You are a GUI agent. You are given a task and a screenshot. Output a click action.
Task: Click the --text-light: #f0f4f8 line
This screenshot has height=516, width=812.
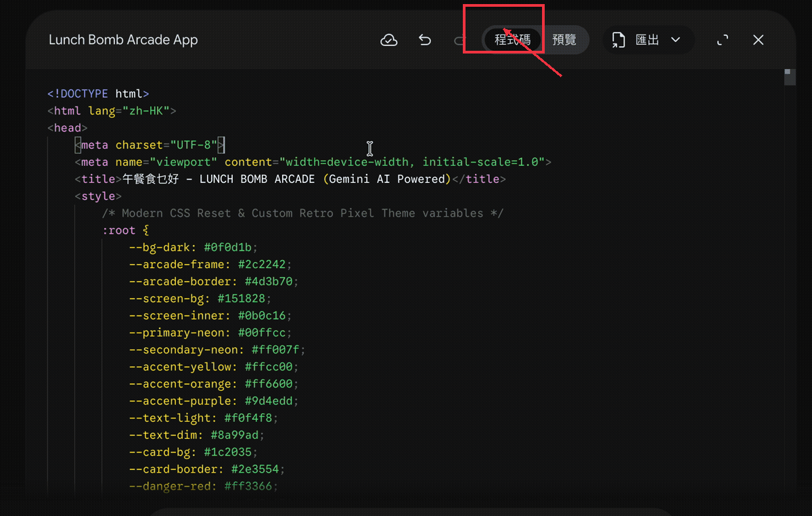(x=204, y=418)
